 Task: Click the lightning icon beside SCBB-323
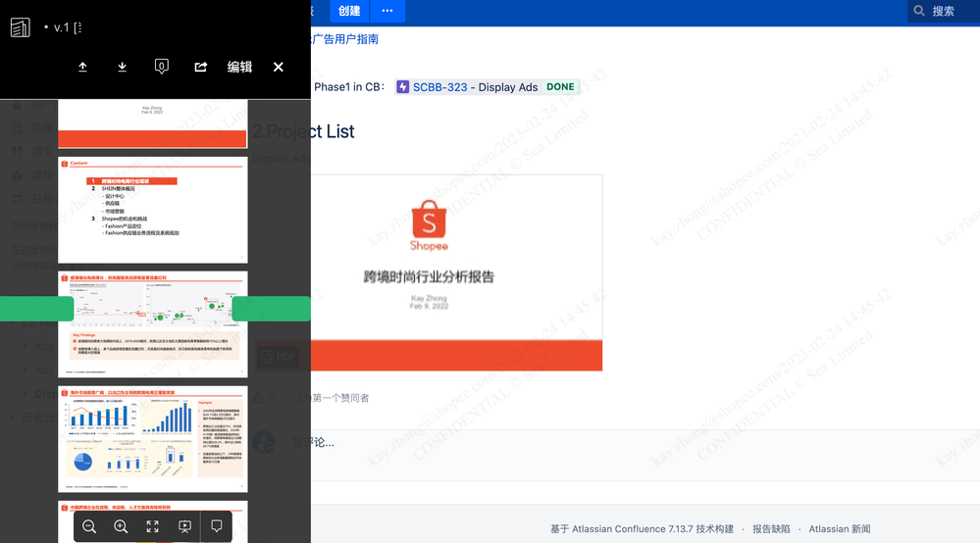click(x=403, y=87)
